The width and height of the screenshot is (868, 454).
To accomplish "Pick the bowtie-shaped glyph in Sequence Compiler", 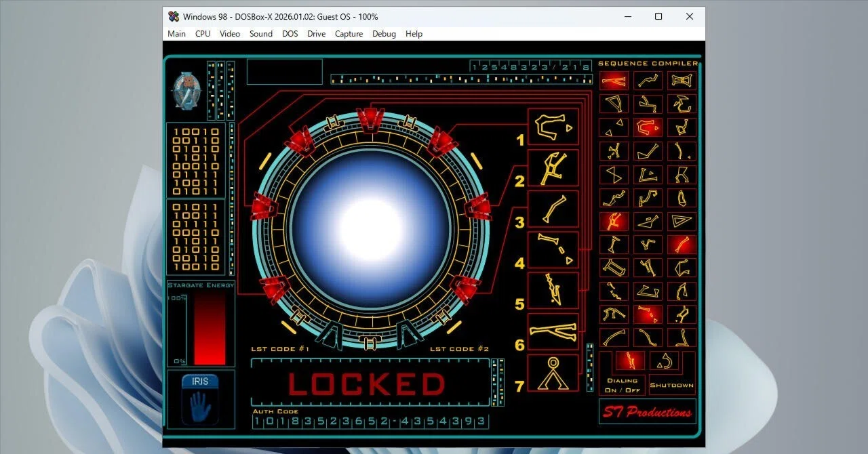I will click(x=682, y=81).
